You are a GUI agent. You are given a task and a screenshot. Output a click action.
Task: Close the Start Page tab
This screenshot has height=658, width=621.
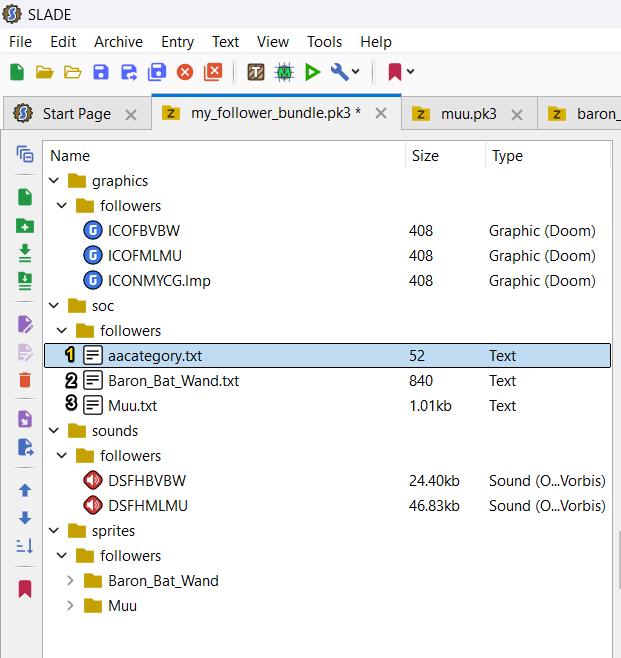[131, 115]
